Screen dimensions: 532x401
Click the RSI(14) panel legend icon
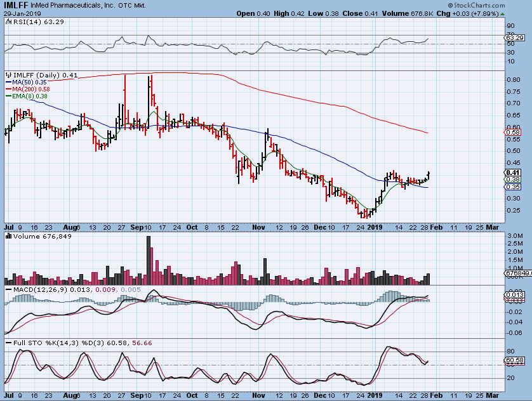8,22
